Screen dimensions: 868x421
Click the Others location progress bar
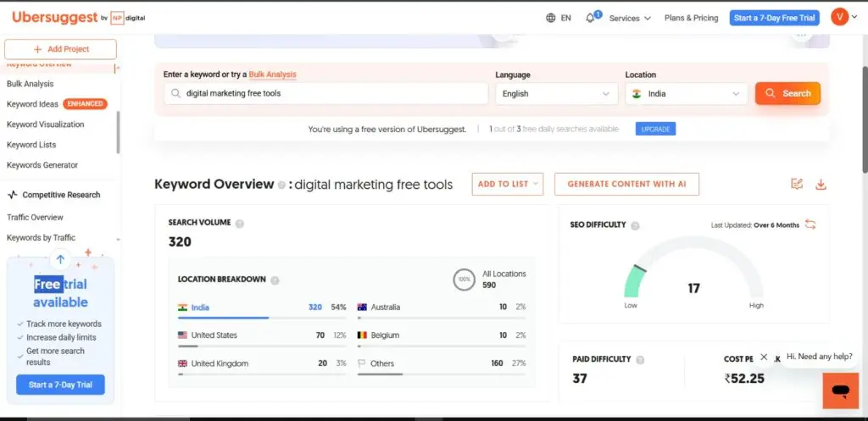tap(442, 374)
